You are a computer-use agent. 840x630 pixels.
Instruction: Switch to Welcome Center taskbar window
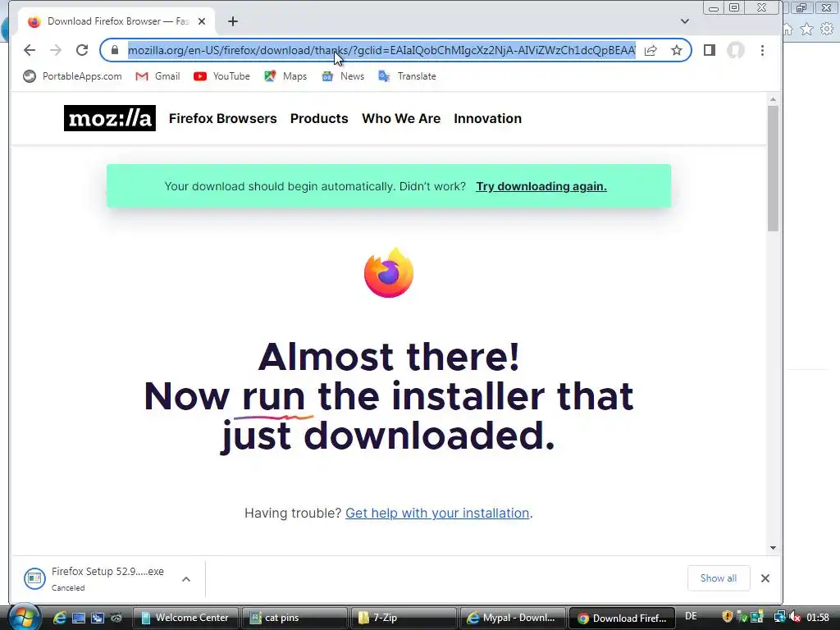click(x=185, y=618)
